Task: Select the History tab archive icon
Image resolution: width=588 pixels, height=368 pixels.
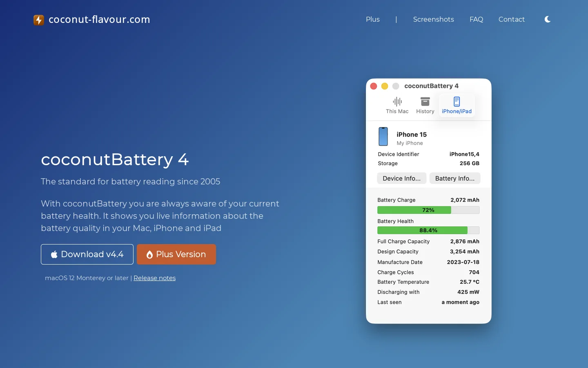Action: 425,101
